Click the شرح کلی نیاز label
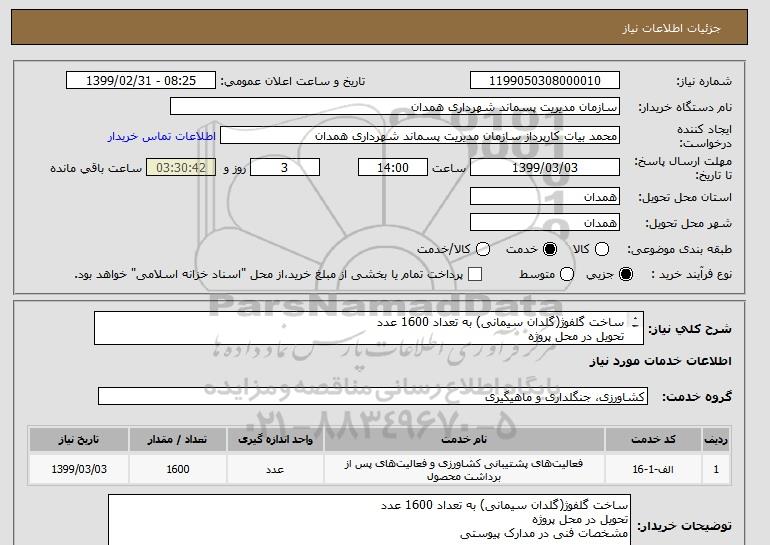 (x=690, y=328)
